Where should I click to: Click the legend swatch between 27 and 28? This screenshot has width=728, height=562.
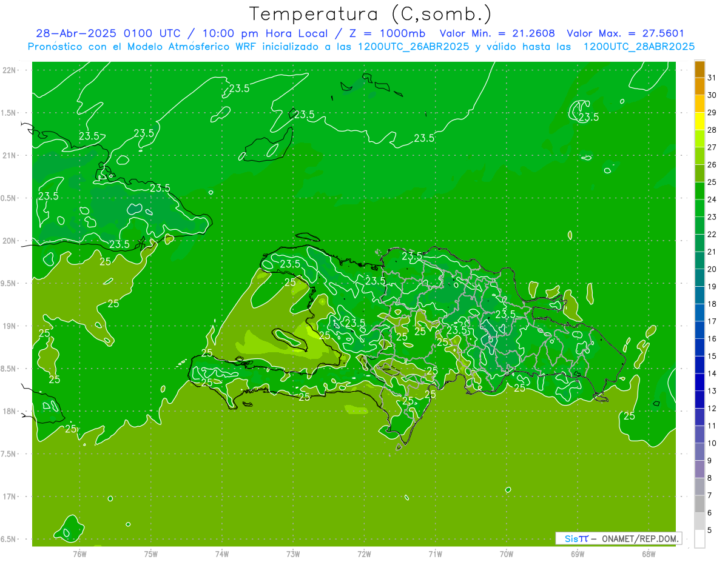point(699,139)
